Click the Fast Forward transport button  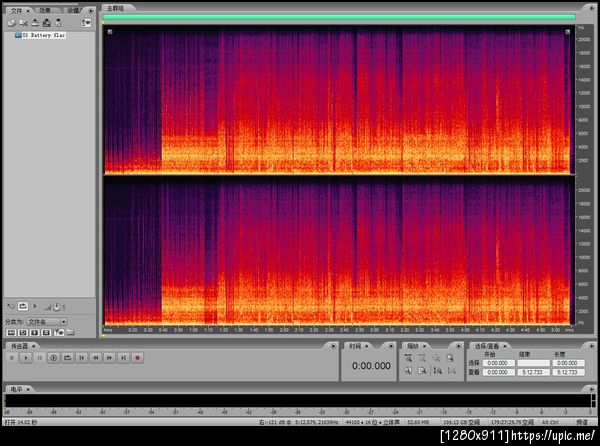click(x=109, y=358)
